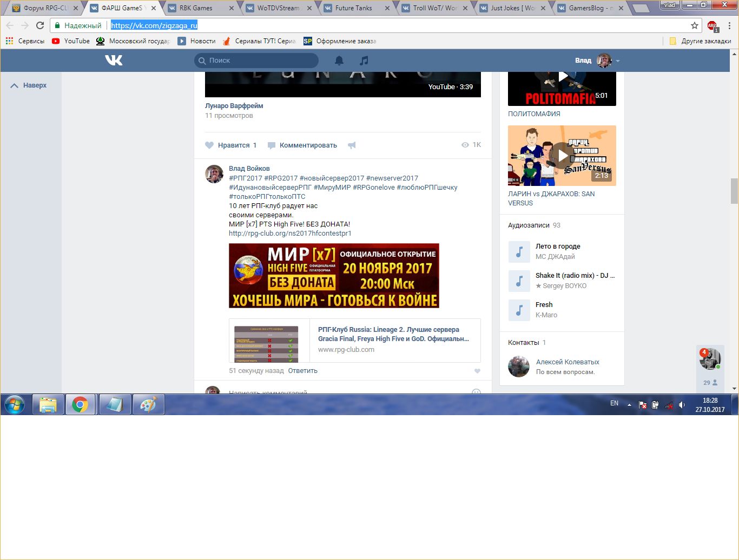Open the РПГ-Клуб Russia: Lineage 2 link card
The height and width of the screenshot is (560, 739).
coord(355,341)
